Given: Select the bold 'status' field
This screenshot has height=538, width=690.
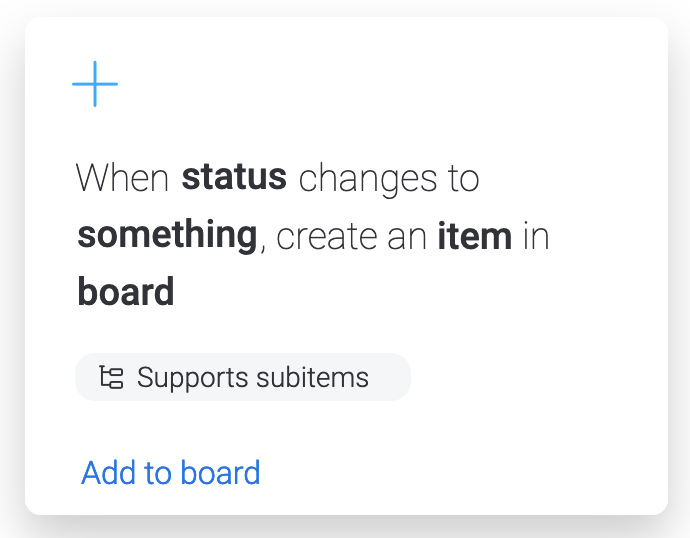Looking at the screenshot, I should pos(234,177).
